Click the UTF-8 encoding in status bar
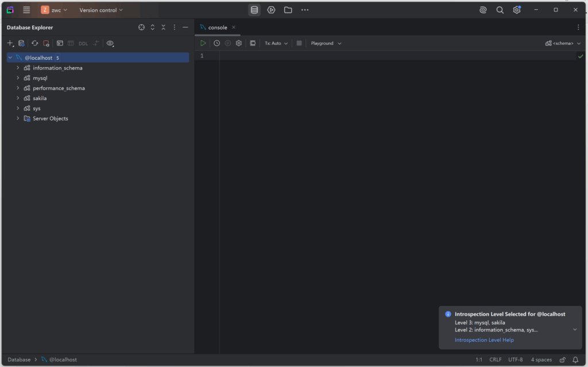588x367 pixels. coord(515,360)
